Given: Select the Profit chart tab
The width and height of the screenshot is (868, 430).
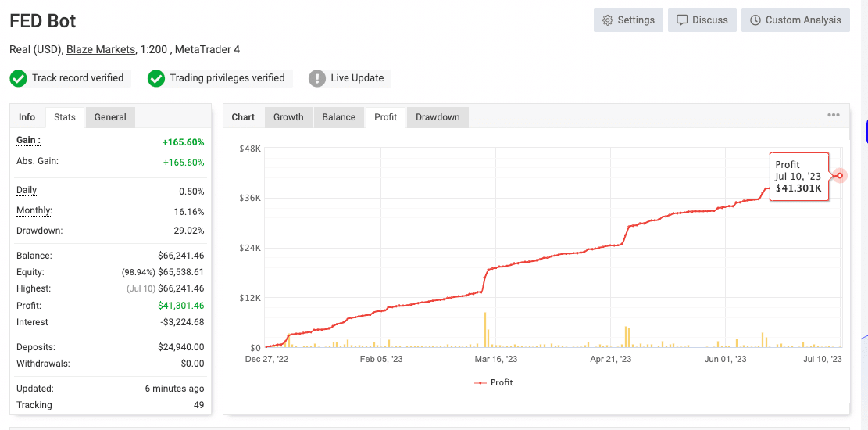Looking at the screenshot, I should coord(386,117).
